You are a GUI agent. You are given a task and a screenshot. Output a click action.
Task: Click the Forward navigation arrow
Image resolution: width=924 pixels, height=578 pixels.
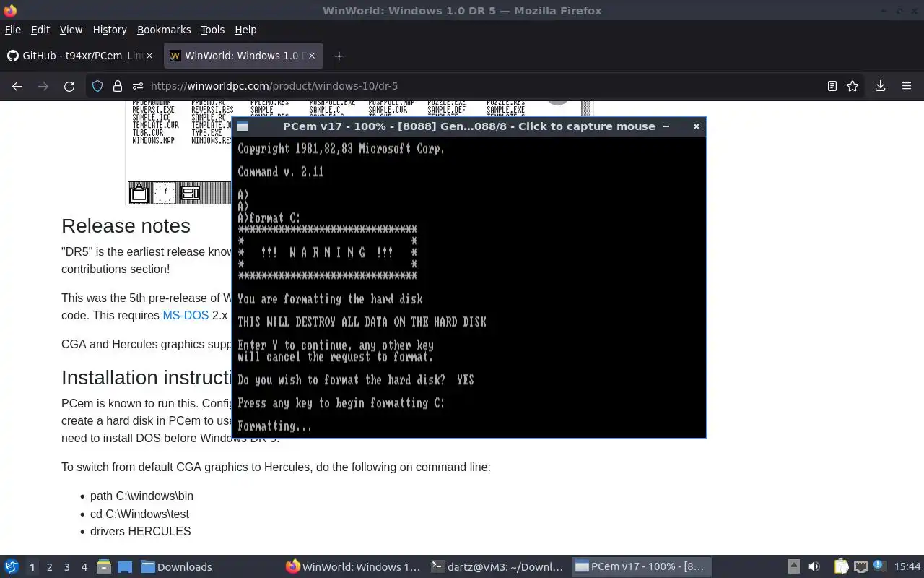43,86
